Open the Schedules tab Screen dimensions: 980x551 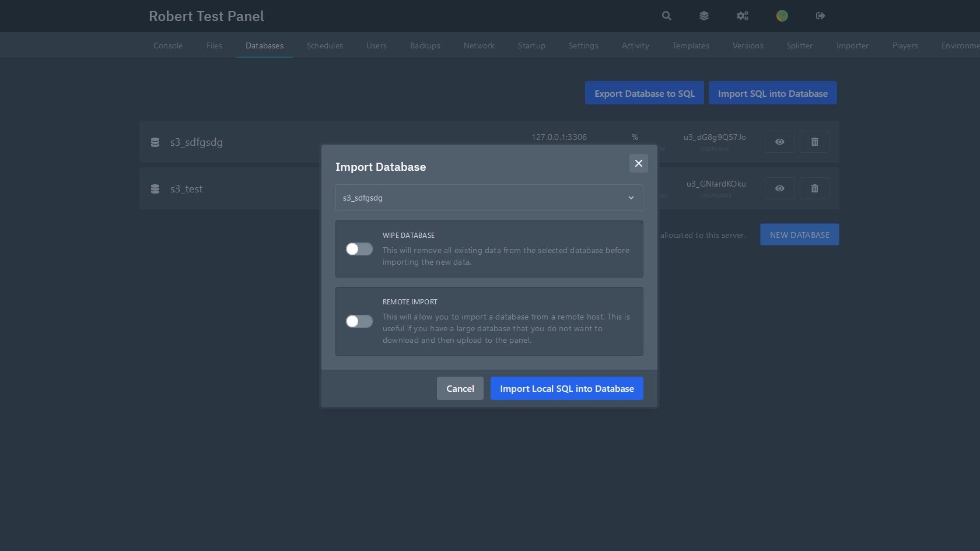[324, 45]
